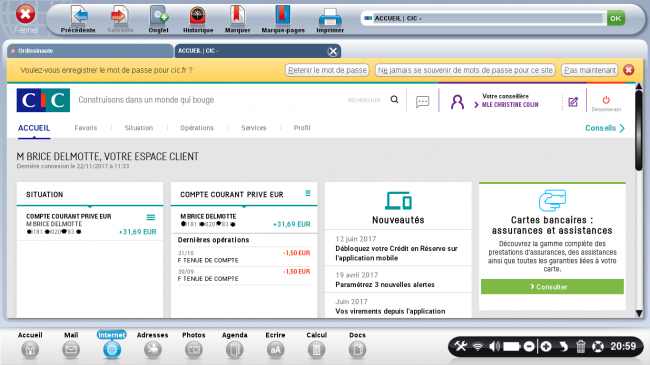This screenshot has height=365, width=650.
Task: Click the Pas maintenant button
Action: (589, 70)
